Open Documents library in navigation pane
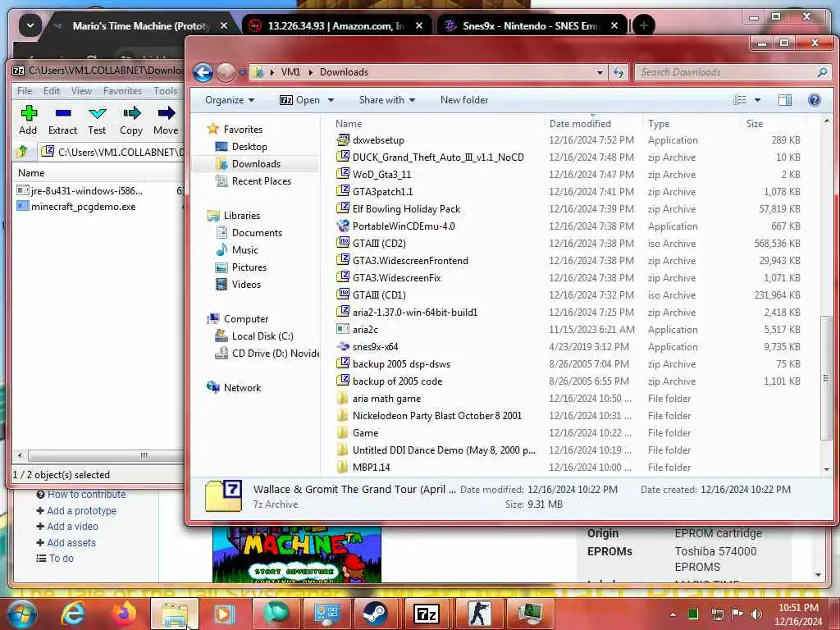 tap(257, 233)
